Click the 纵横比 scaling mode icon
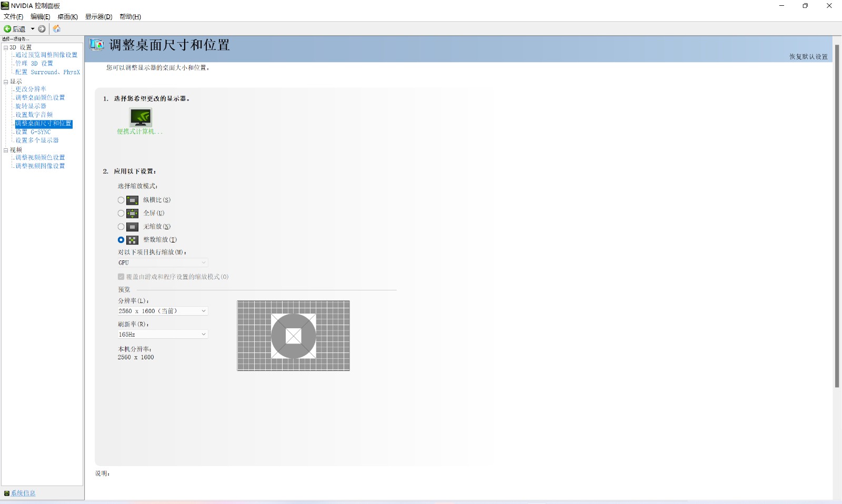 (x=133, y=200)
